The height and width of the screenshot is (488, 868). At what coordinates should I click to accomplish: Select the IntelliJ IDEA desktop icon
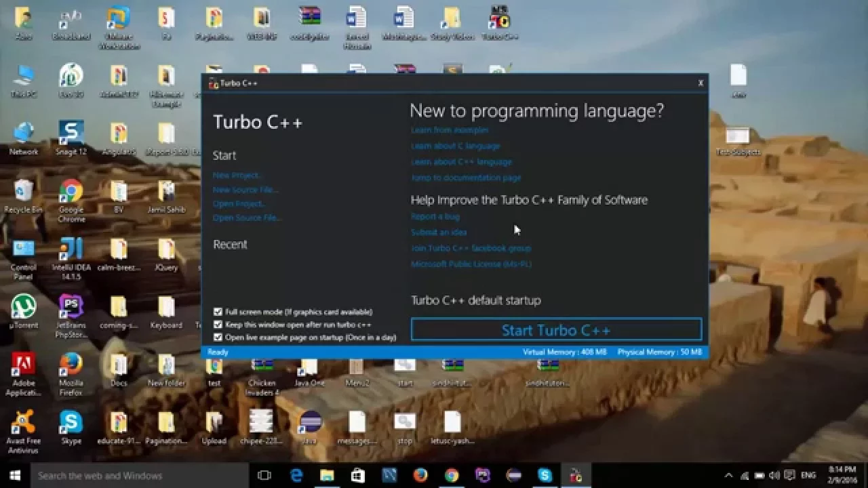pyautogui.click(x=71, y=259)
